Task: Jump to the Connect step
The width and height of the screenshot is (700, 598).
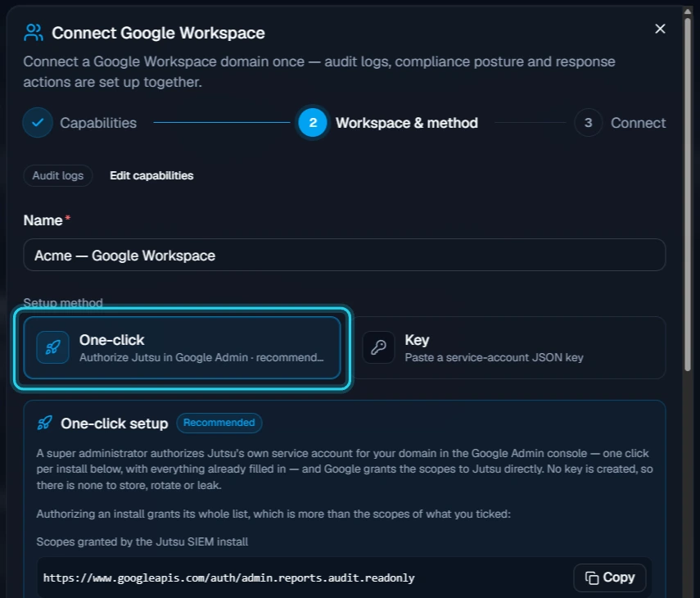Action: tap(620, 123)
